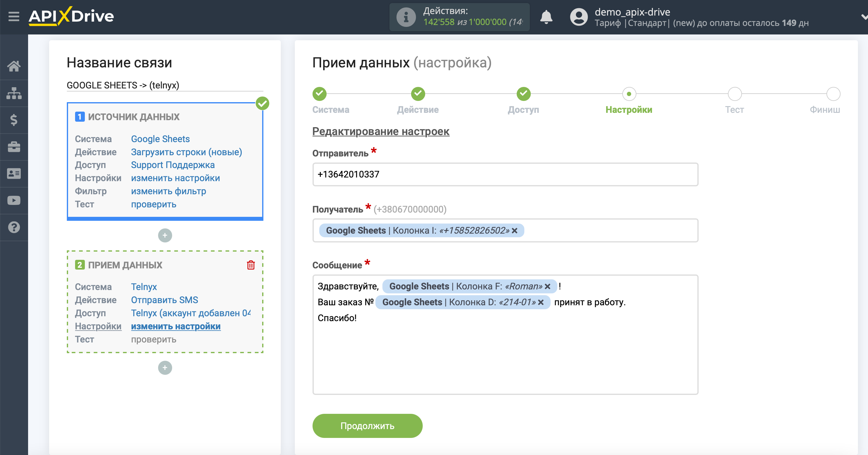Open the Telnyx system link
The height and width of the screenshot is (455, 868).
click(x=144, y=287)
